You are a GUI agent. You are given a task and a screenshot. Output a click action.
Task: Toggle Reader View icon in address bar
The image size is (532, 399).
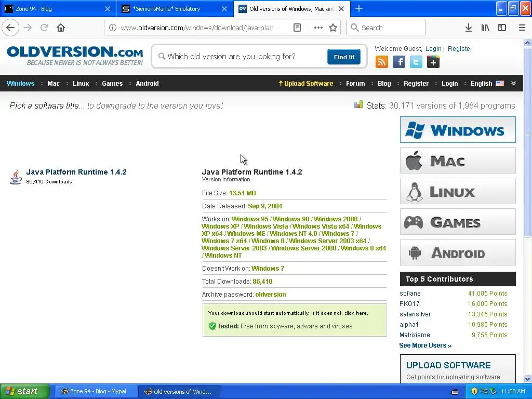tap(297, 28)
